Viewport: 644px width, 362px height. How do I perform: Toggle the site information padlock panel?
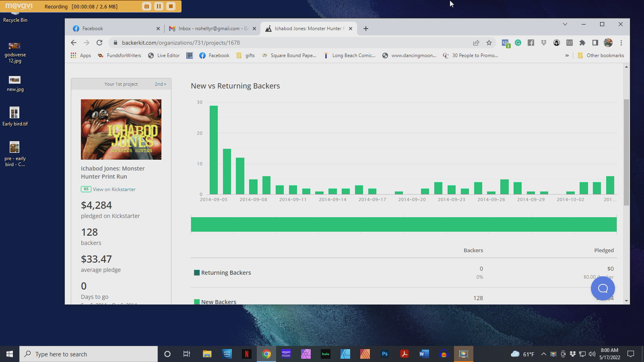point(115,42)
